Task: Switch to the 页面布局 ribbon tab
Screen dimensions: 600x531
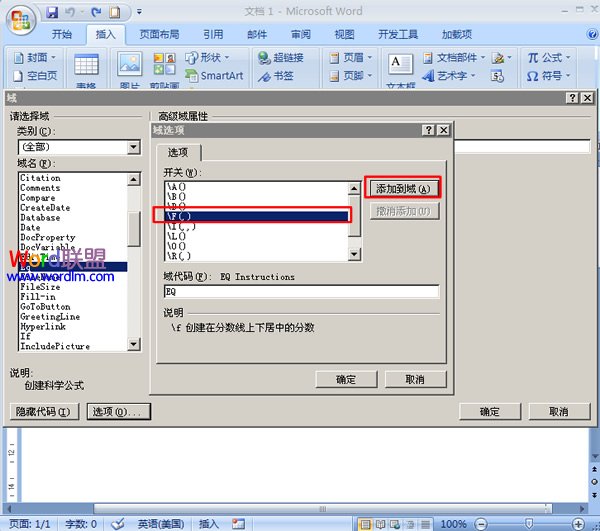Action: click(x=161, y=34)
